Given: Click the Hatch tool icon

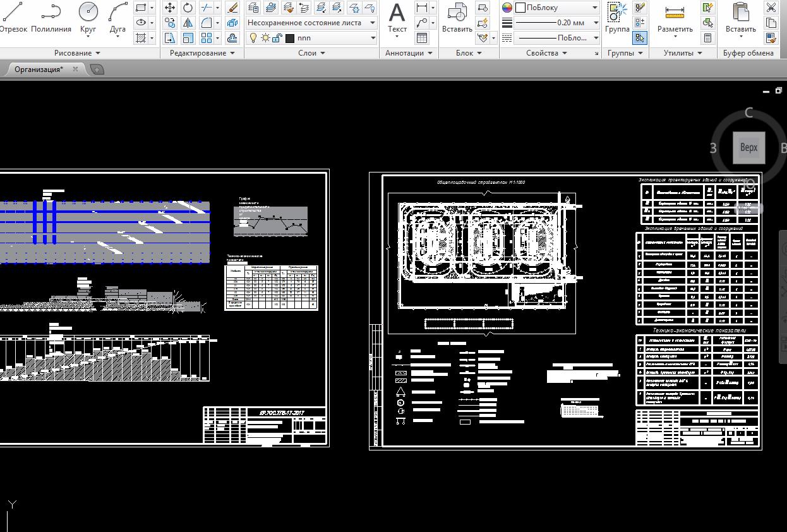Looking at the screenshot, I should [141, 38].
